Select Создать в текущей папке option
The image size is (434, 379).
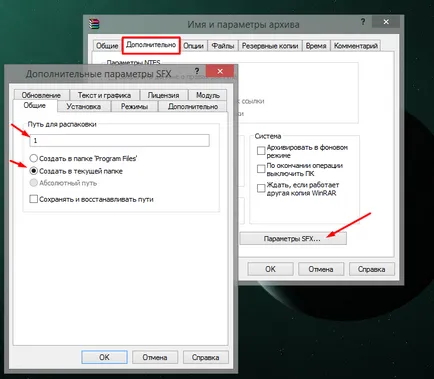point(76,171)
